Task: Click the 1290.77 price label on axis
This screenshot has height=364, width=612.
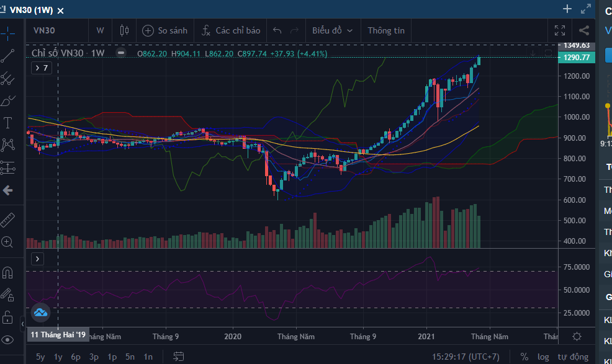Action: (577, 58)
